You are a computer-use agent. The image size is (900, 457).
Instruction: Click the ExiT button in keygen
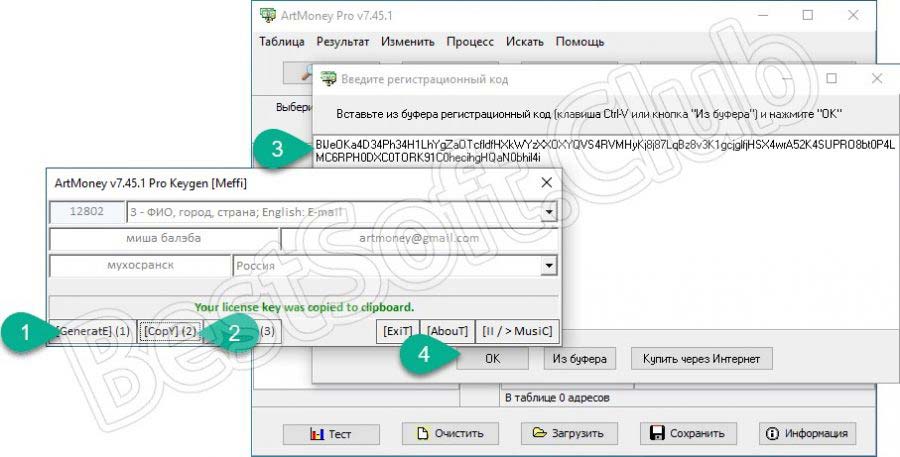pyautogui.click(x=397, y=331)
